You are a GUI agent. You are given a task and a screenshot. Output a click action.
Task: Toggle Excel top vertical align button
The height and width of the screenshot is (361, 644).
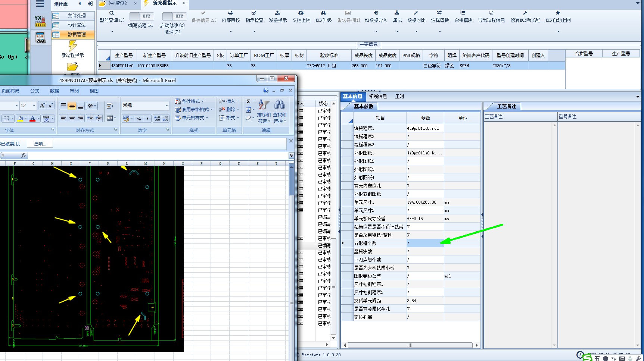(63, 106)
